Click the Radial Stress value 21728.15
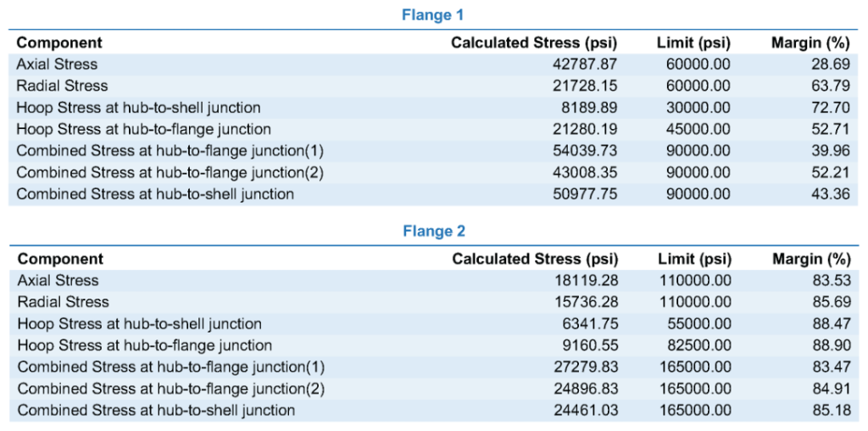Screen dimensions: 868x431 pyautogui.click(x=585, y=86)
